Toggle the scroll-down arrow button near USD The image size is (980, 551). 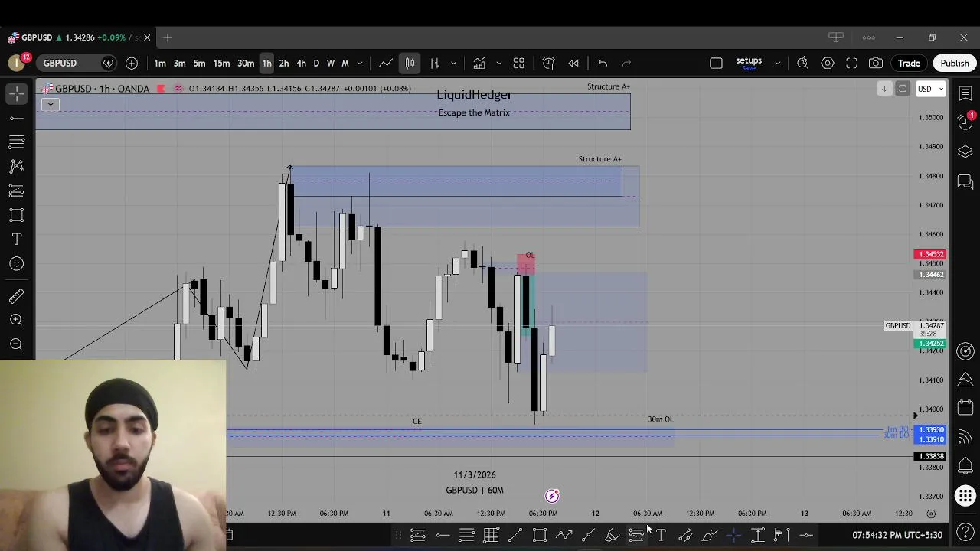pyautogui.click(x=884, y=89)
